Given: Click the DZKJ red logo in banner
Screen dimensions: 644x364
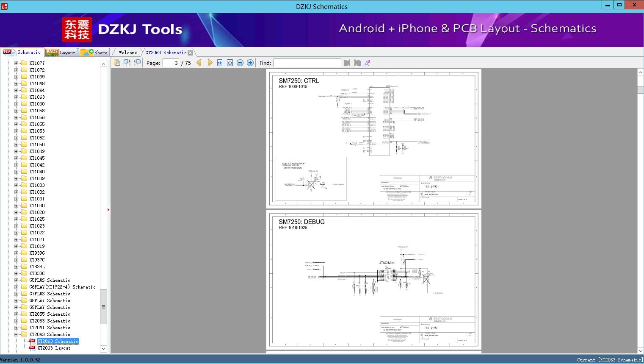Looking at the screenshot, I should click(77, 30).
